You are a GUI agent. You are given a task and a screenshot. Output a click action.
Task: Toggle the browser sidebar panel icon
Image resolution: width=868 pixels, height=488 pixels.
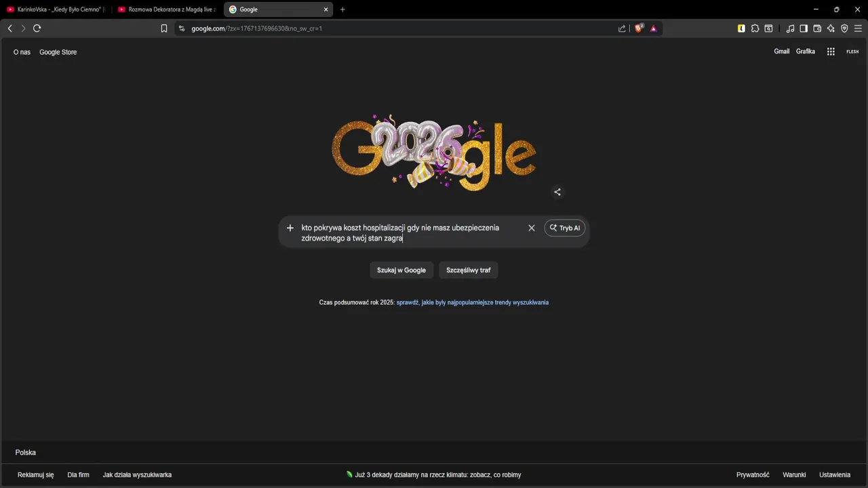tap(804, 28)
